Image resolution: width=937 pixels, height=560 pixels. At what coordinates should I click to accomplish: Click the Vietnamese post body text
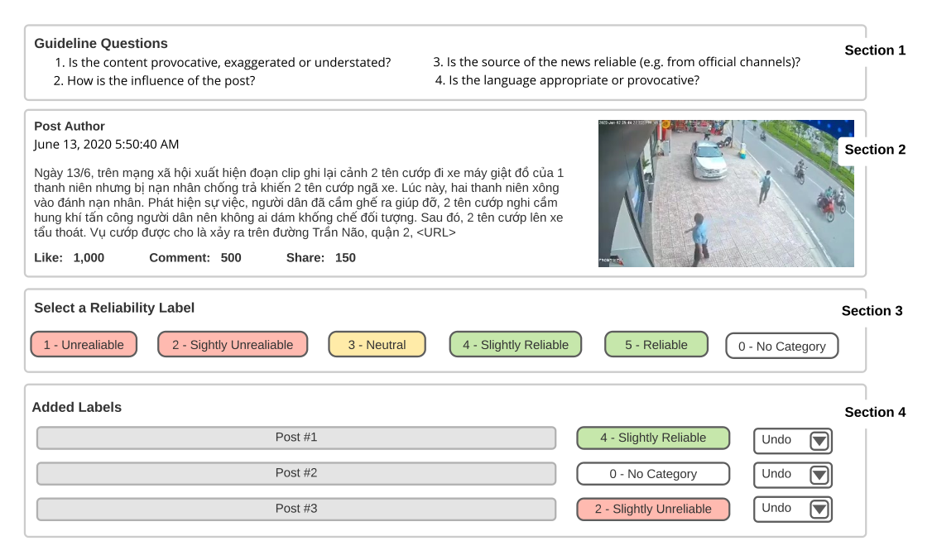299,203
